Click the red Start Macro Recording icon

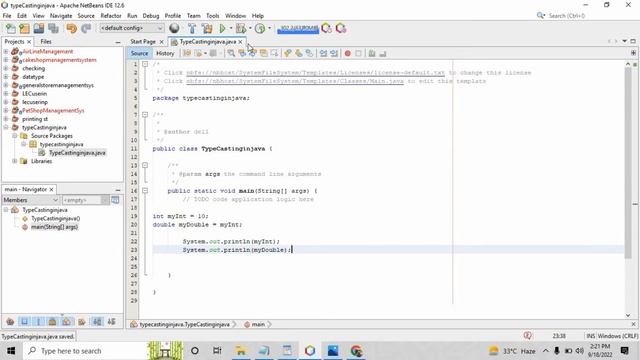coord(347,53)
